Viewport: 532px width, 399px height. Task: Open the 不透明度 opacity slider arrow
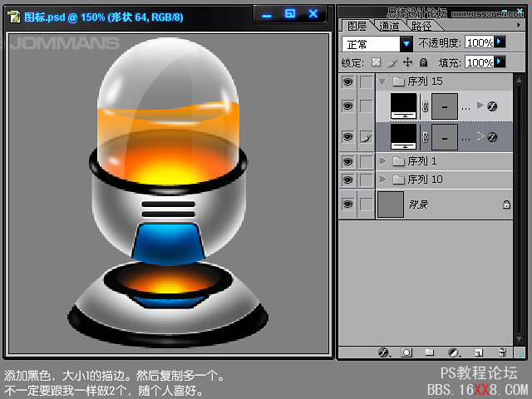[500, 42]
